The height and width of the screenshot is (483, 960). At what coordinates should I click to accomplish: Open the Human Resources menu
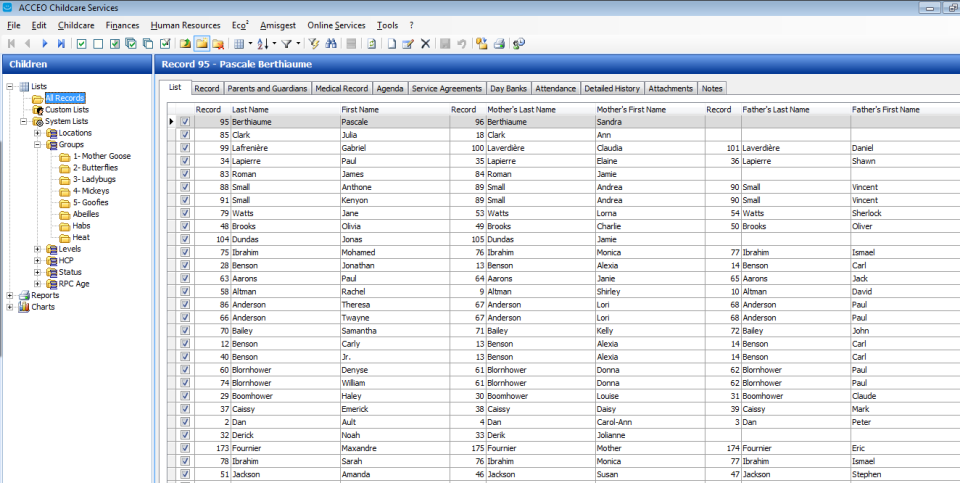click(186, 25)
